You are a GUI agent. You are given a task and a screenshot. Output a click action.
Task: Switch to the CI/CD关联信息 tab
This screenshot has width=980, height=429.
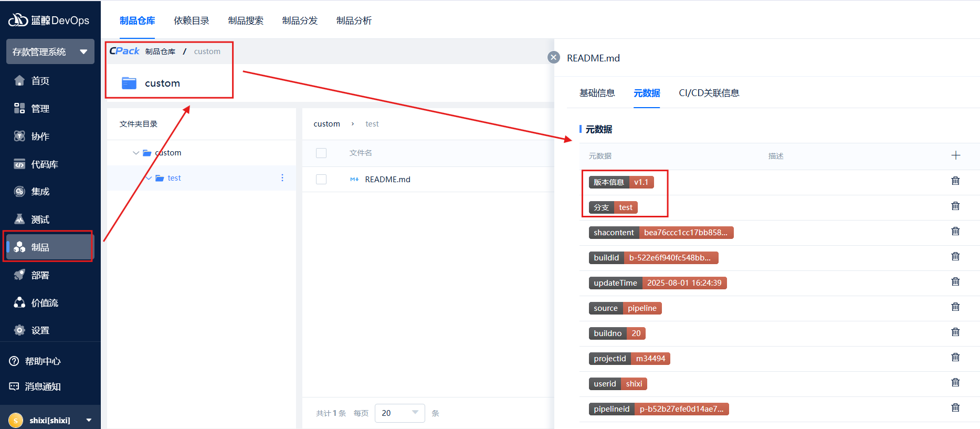click(709, 93)
